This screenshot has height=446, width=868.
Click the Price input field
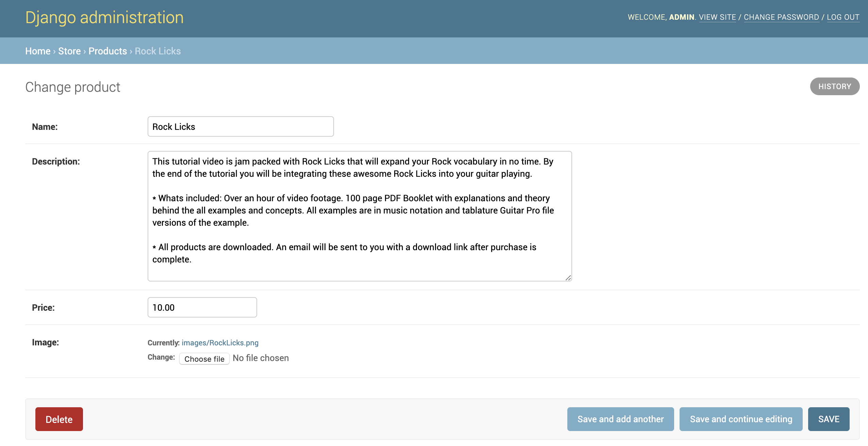click(202, 307)
